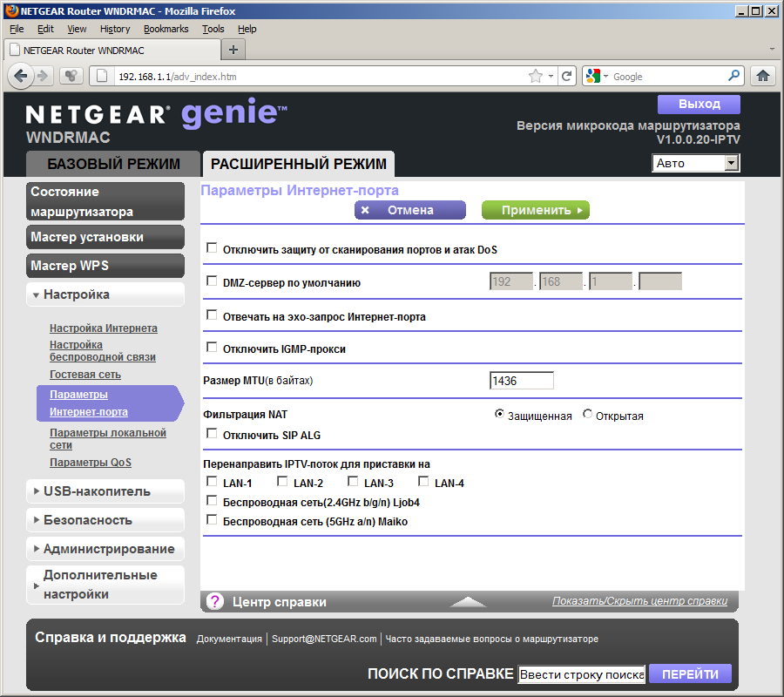Open Гостевая сеть link
This screenshot has height=697, width=784.
pos(85,375)
